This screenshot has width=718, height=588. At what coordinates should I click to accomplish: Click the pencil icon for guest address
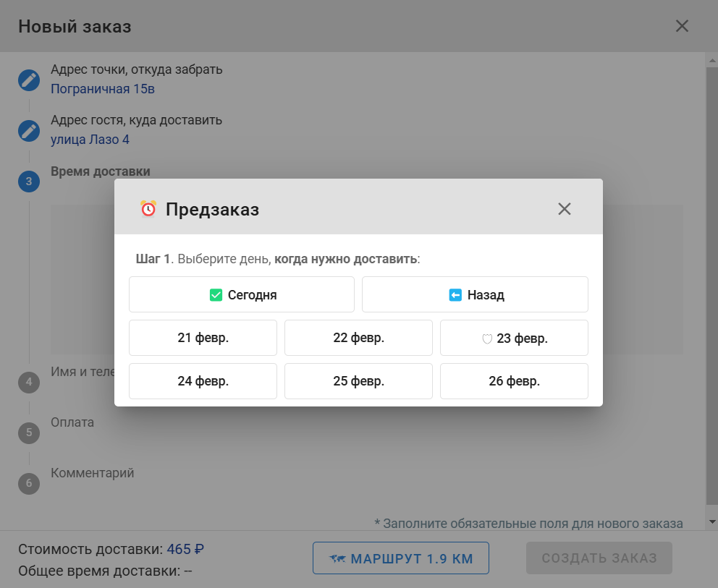(29, 131)
